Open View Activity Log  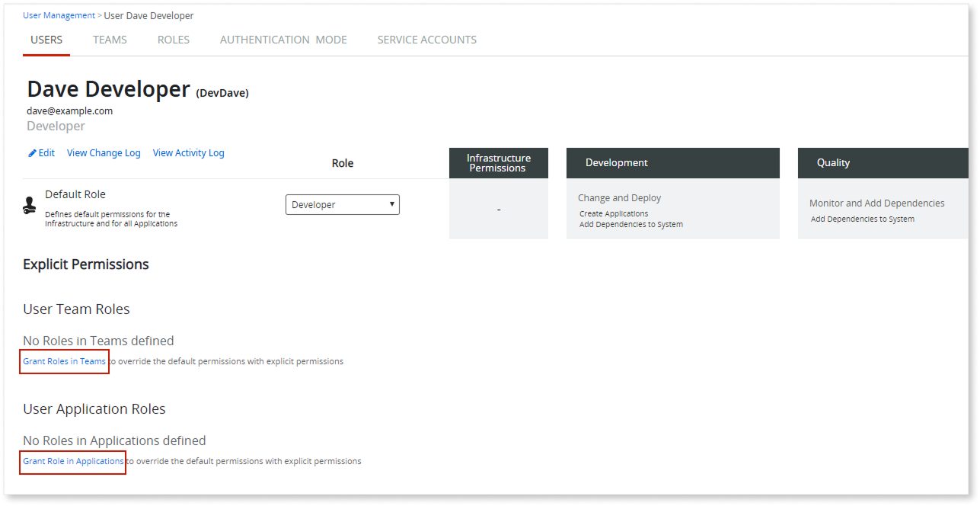tap(188, 152)
